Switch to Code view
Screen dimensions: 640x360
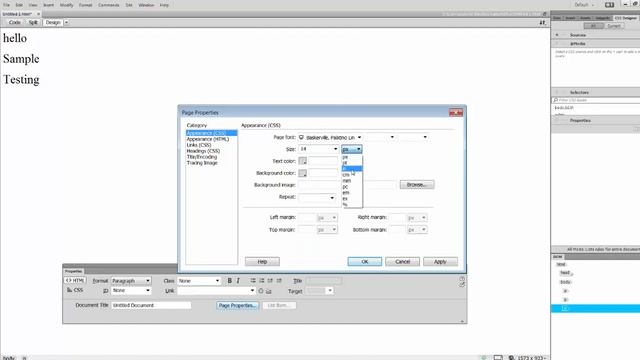tap(15, 22)
